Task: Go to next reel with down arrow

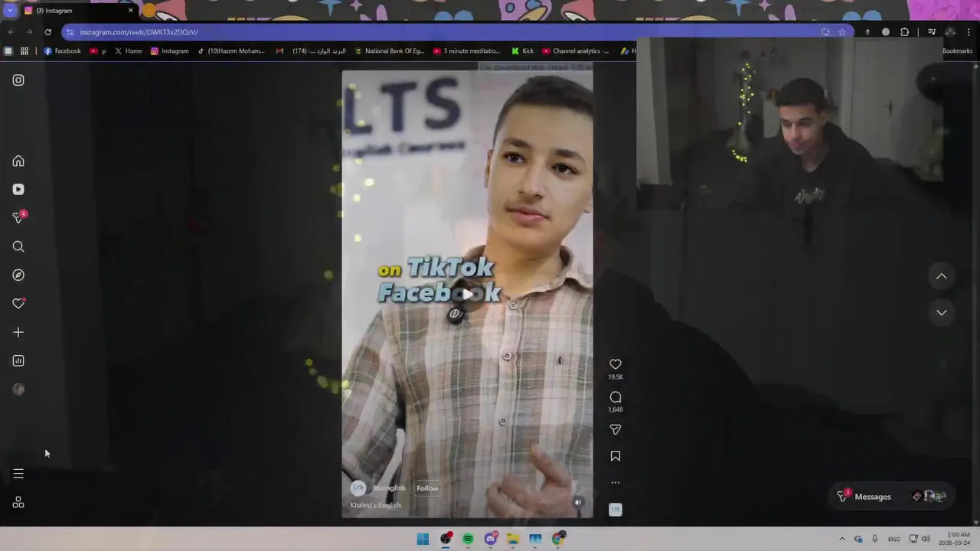Action: (942, 312)
